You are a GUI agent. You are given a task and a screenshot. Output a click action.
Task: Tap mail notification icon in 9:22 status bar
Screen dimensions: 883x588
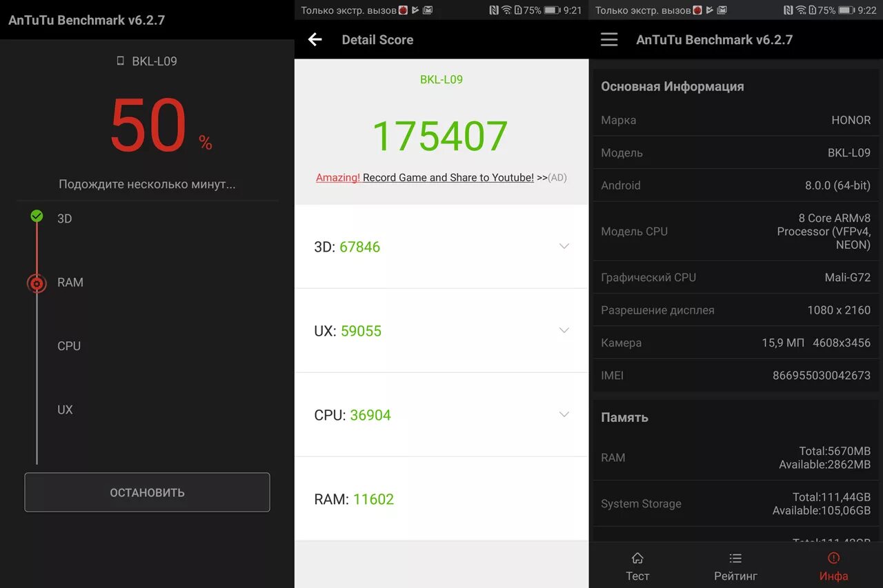[722, 10]
